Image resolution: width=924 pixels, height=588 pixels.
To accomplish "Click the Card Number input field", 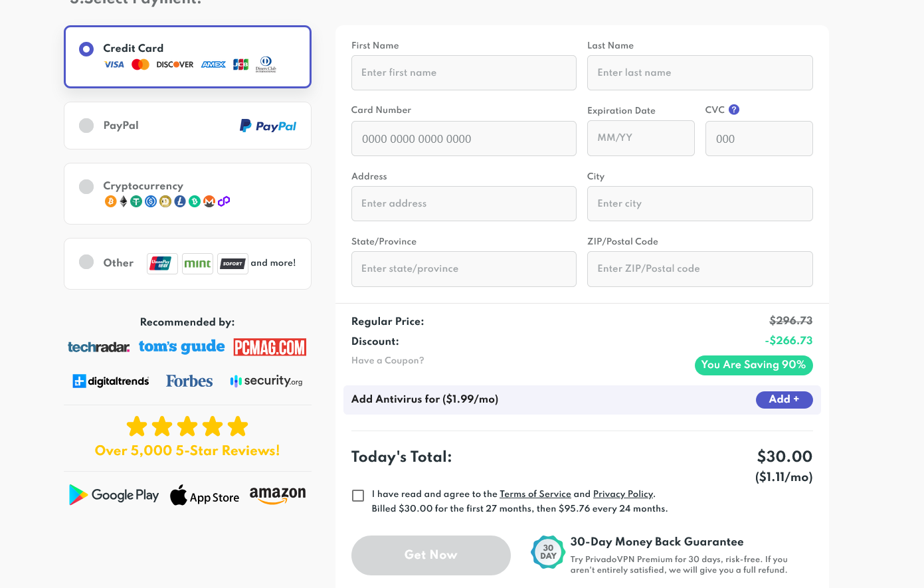I will click(x=464, y=139).
